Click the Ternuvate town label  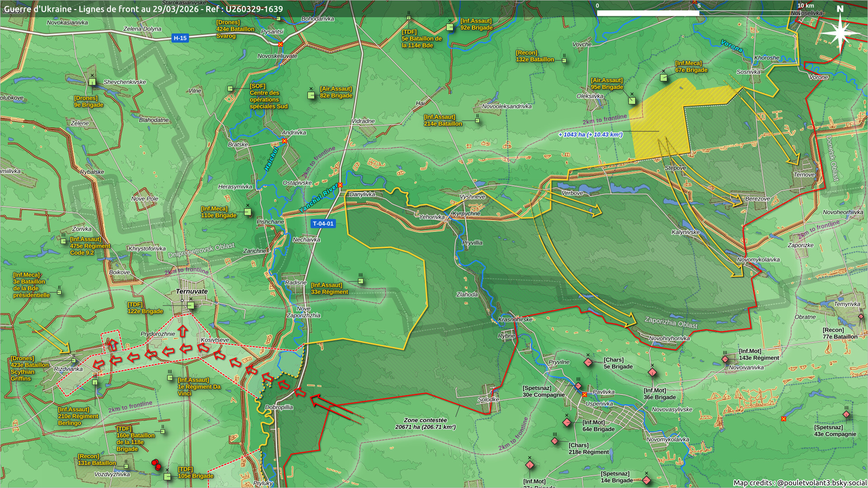click(192, 291)
